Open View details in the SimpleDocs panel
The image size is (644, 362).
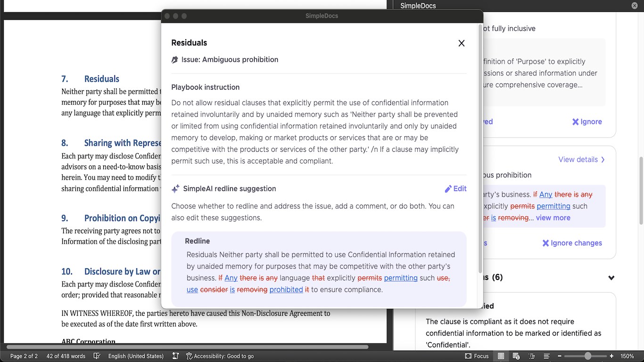click(x=581, y=159)
